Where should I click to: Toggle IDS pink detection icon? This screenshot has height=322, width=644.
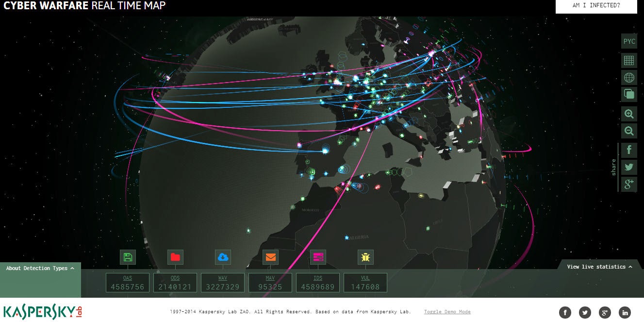click(x=318, y=257)
